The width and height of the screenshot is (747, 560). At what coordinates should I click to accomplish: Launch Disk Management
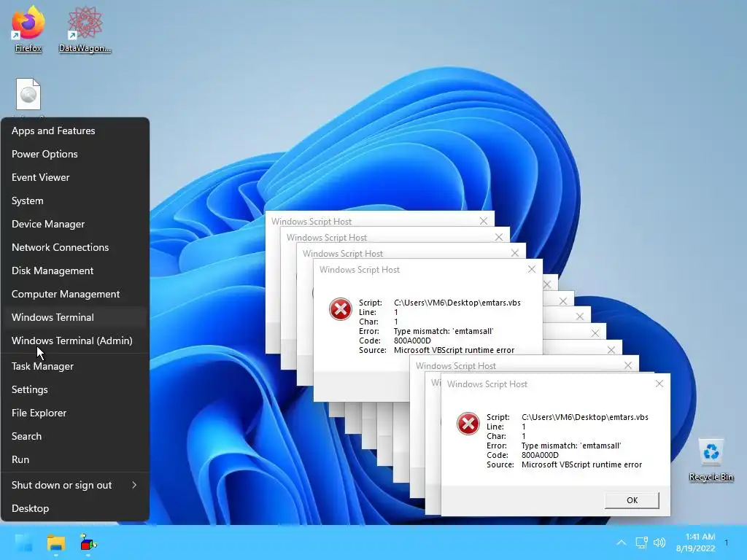(75, 271)
